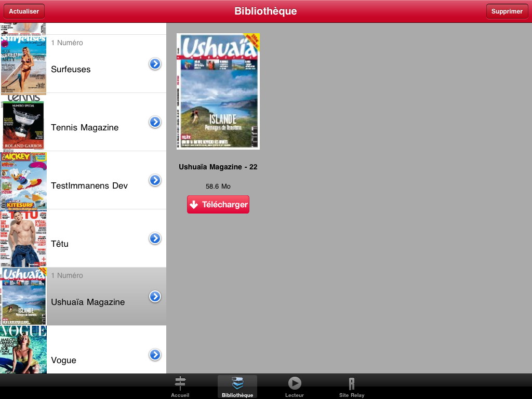This screenshot has width=532, height=399.
Task: Tap the Accueil signpost icon
Action: 180,383
